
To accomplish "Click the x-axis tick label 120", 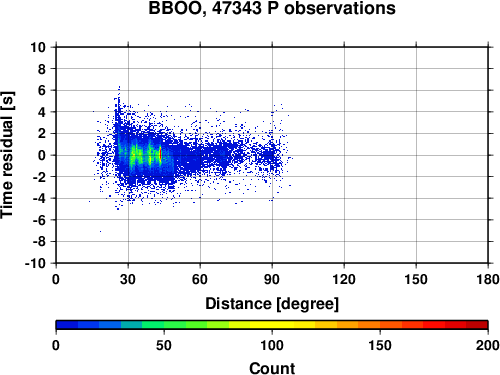I will click(x=344, y=279).
